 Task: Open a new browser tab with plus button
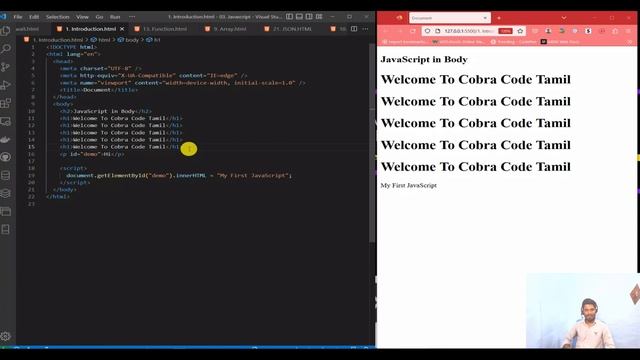point(499,18)
